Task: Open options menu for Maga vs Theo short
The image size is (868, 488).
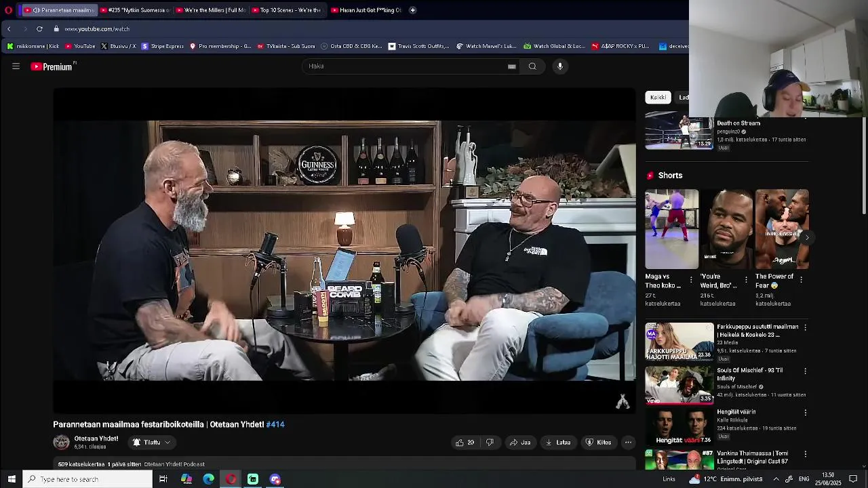Action: (691, 279)
